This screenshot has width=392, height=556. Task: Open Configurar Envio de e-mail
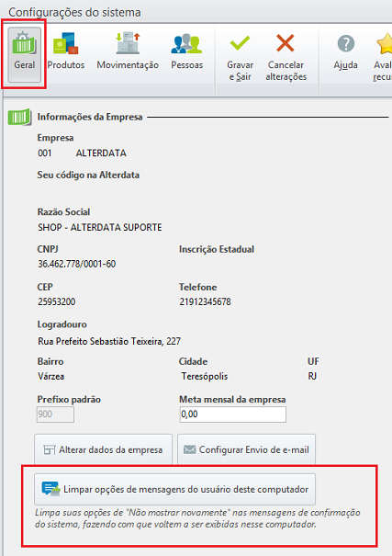tap(246, 449)
